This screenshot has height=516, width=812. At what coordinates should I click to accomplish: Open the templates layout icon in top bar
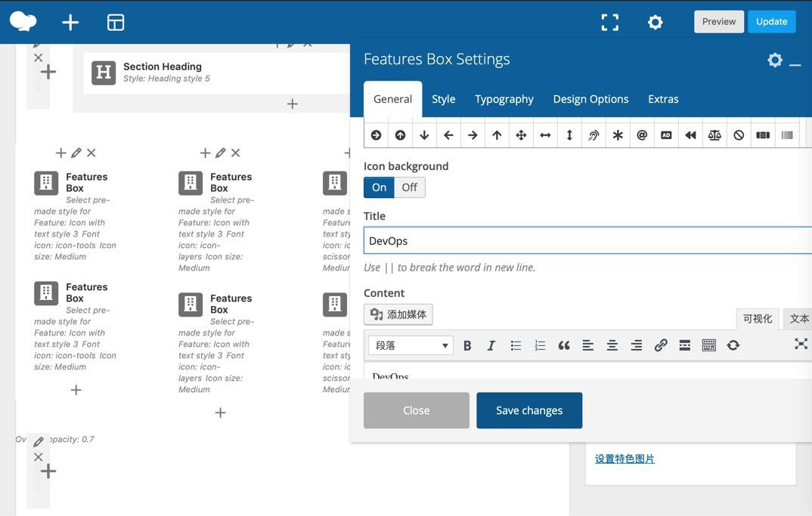(x=116, y=23)
